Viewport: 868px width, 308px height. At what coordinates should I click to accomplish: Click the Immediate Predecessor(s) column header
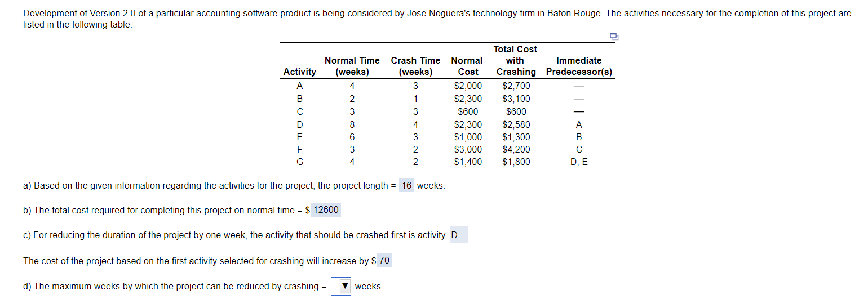pos(579,66)
